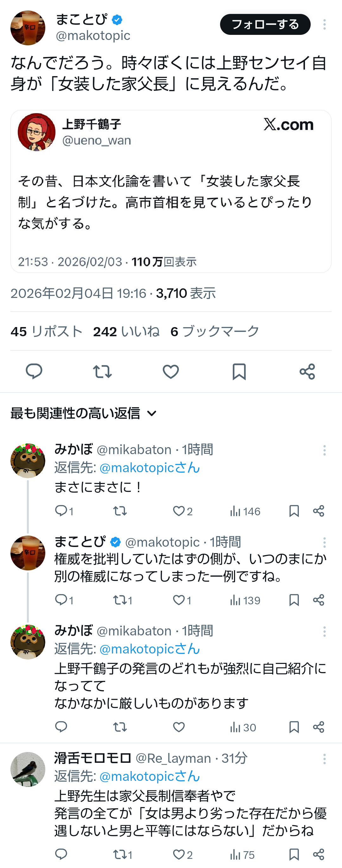Share the main post
Image resolution: width=342 pixels, height=868 pixels.
tap(307, 371)
